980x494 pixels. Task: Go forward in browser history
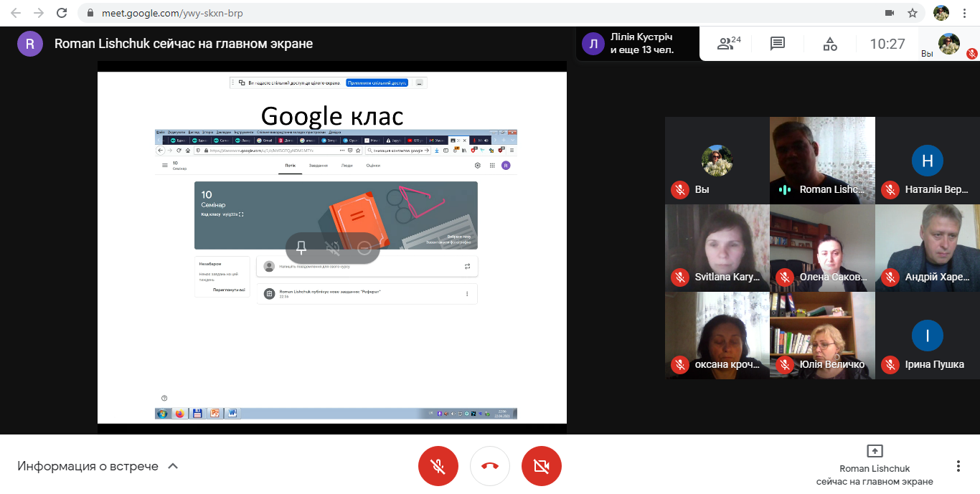(39, 13)
